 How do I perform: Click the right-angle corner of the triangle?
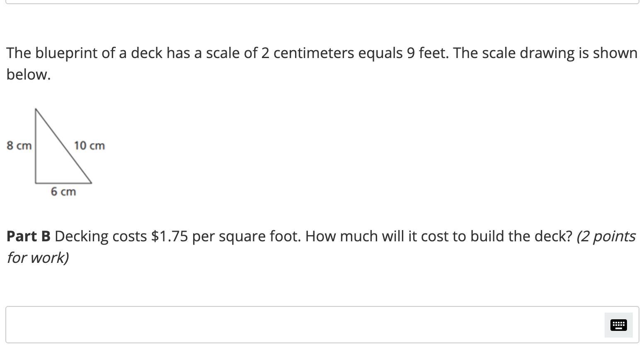point(36,182)
